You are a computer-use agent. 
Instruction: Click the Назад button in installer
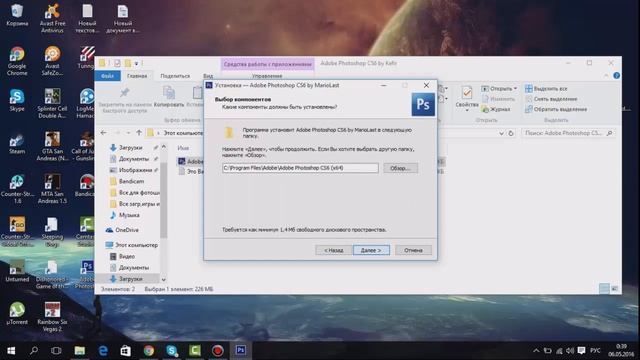click(333, 250)
